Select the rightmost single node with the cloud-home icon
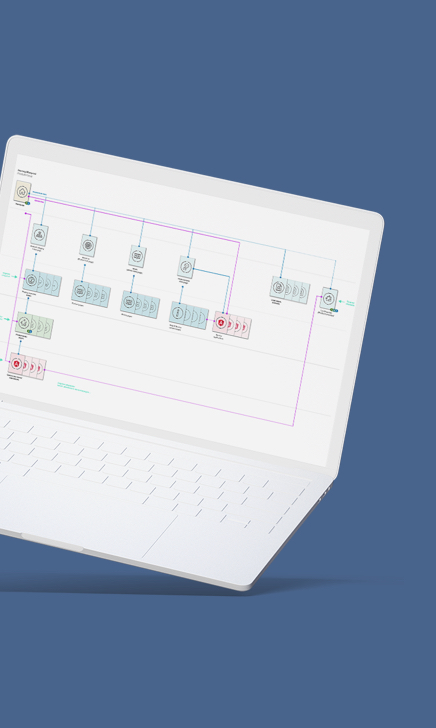The width and height of the screenshot is (436, 728). 328,298
